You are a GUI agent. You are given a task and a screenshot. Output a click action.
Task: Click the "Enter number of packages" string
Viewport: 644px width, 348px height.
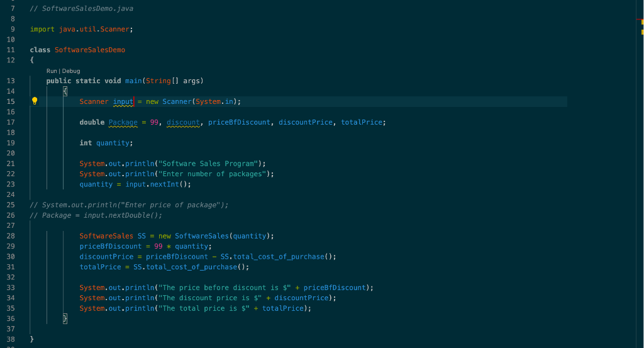point(214,174)
